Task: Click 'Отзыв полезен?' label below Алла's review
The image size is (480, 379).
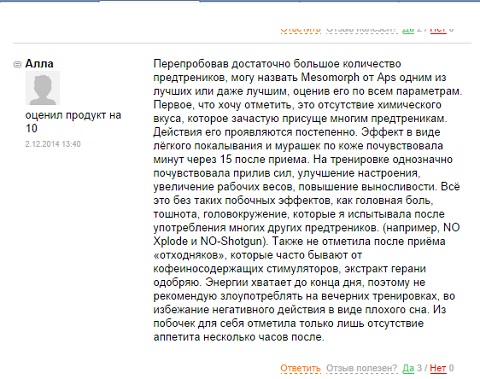Action: [361, 368]
